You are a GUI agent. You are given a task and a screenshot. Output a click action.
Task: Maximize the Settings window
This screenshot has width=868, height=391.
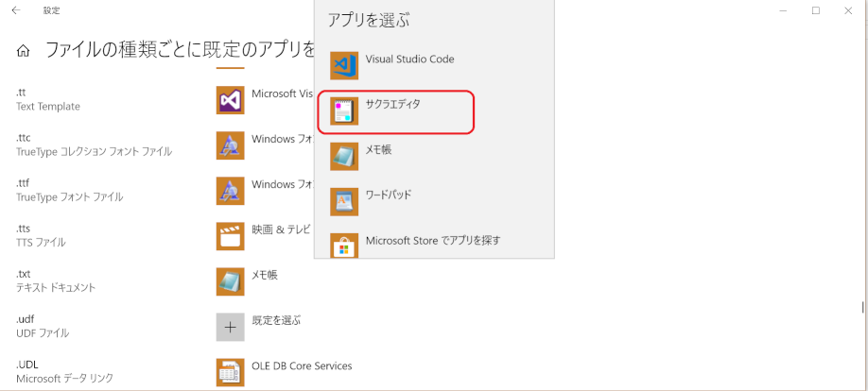pyautogui.click(x=816, y=10)
